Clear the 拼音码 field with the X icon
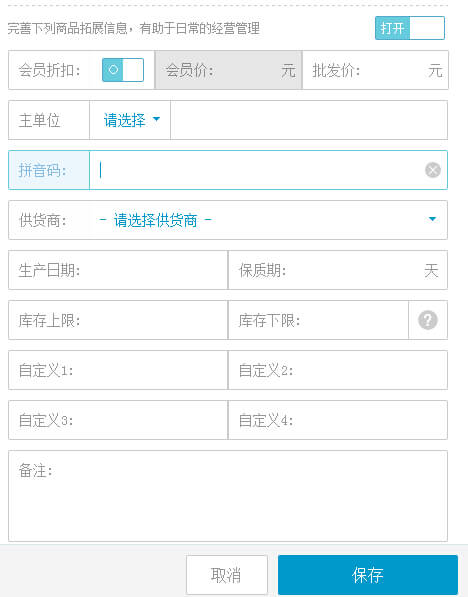 [433, 170]
